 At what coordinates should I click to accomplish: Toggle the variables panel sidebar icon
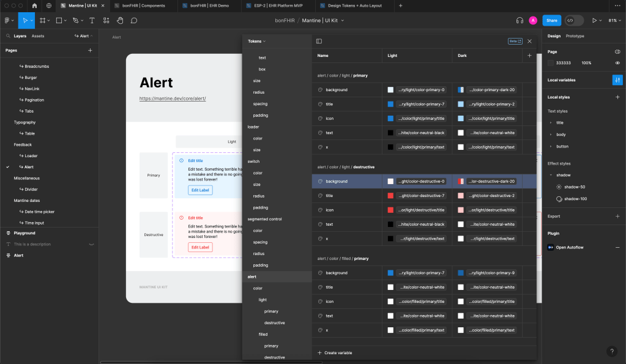(x=319, y=41)
